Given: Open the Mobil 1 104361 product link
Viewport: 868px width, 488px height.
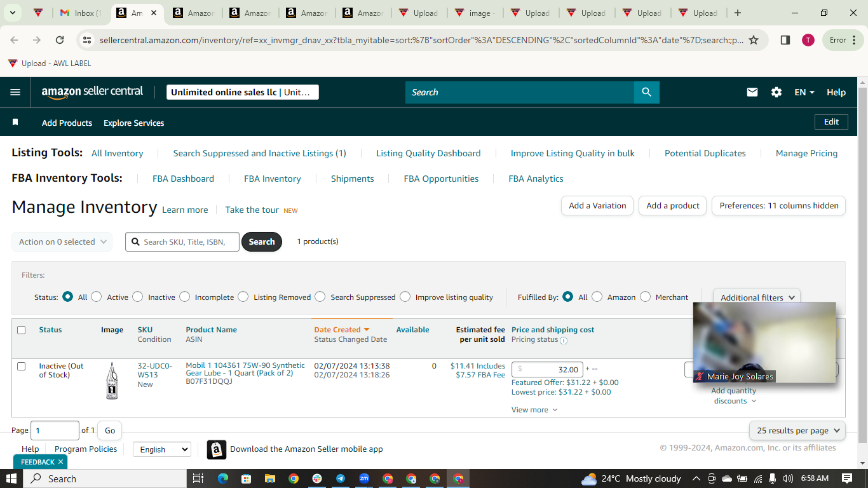Looking at the screenshot, I should click(x=245, y=369).
